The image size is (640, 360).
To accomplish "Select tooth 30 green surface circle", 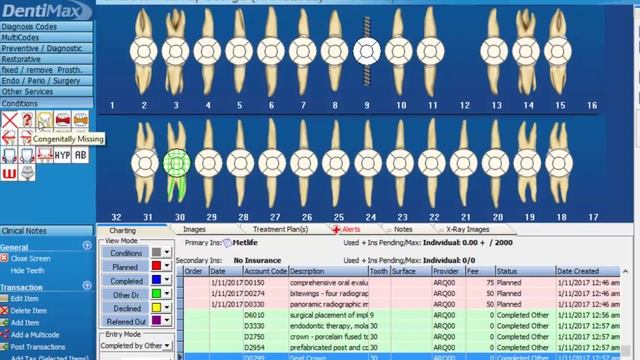I will coord(176,163).
